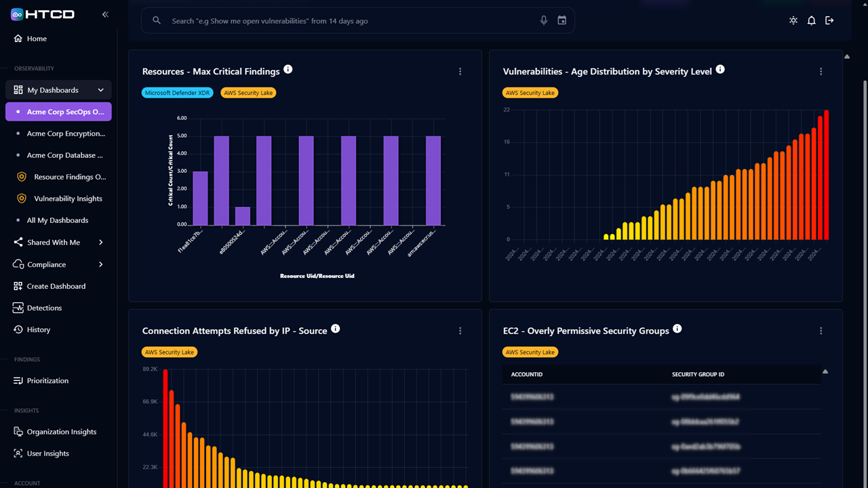This screenshot has width=868, height=488.
Task: Open the calendar date picker icon
Action: pos(562,20)
